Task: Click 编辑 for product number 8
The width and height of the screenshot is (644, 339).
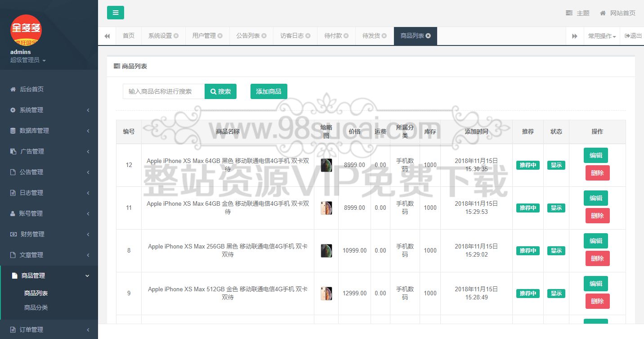Action: coord(595,241)
